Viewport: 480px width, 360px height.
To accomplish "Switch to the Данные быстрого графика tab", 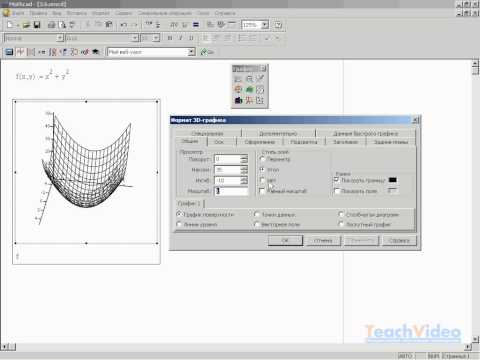I will coord(365,133).
